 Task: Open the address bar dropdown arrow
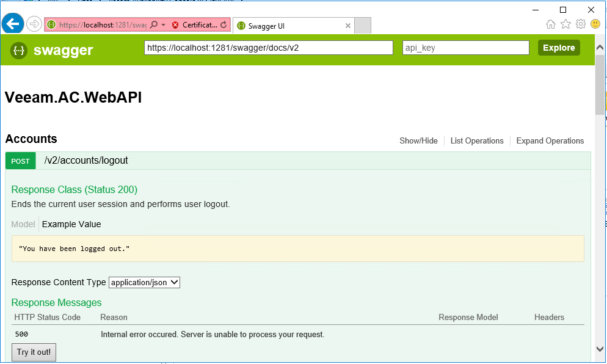pyautogui.click(x=164, y=25)
